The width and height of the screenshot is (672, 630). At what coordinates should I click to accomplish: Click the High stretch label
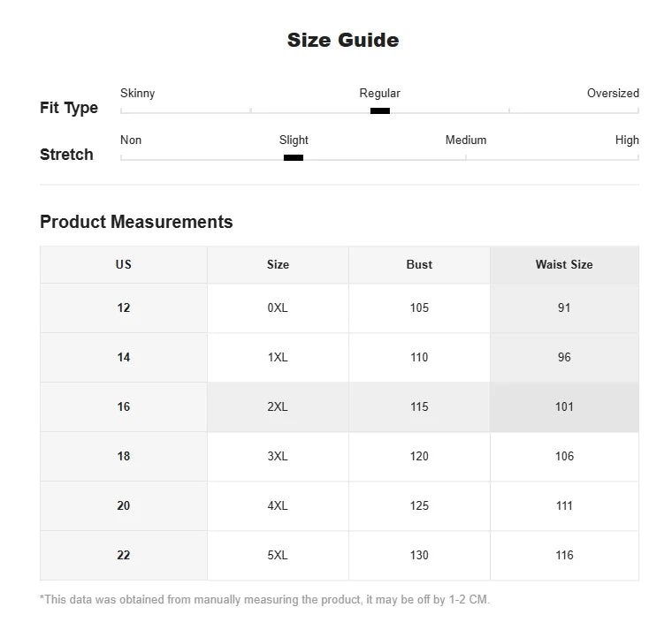click(x=627, y=140)
